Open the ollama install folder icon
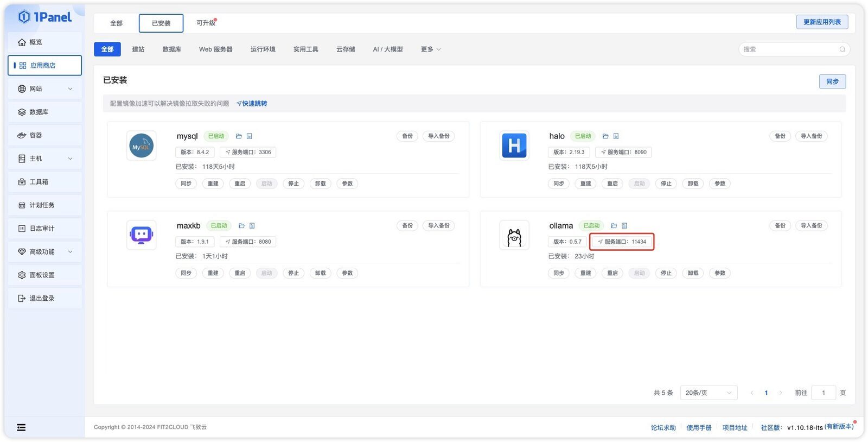Screen dimensions: 868x442 pyautogui.click(x=614, y=226)
